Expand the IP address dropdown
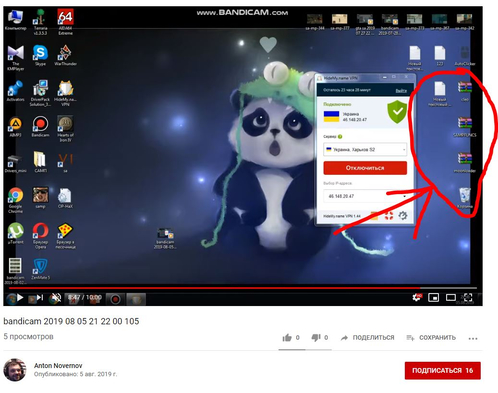The width and height of the screenshot is (498, 393). (365, 196)
